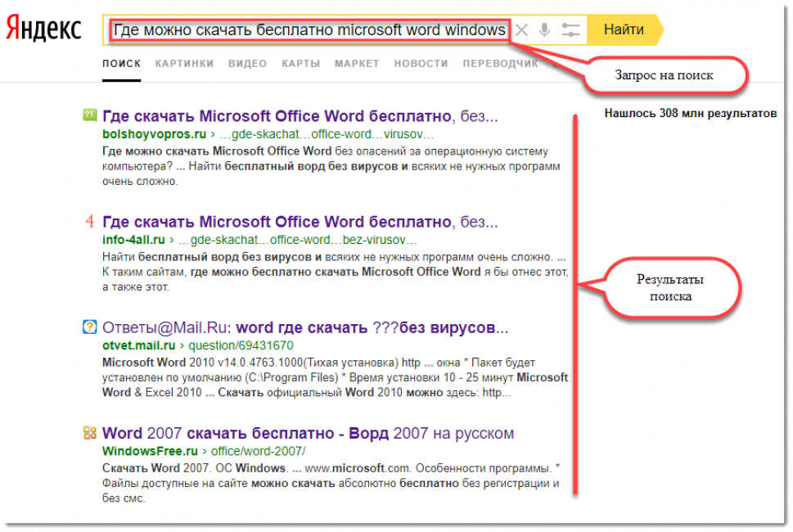Clear the search query with the X icon
This screenshot has width=793, height=532.
[521, 30]
